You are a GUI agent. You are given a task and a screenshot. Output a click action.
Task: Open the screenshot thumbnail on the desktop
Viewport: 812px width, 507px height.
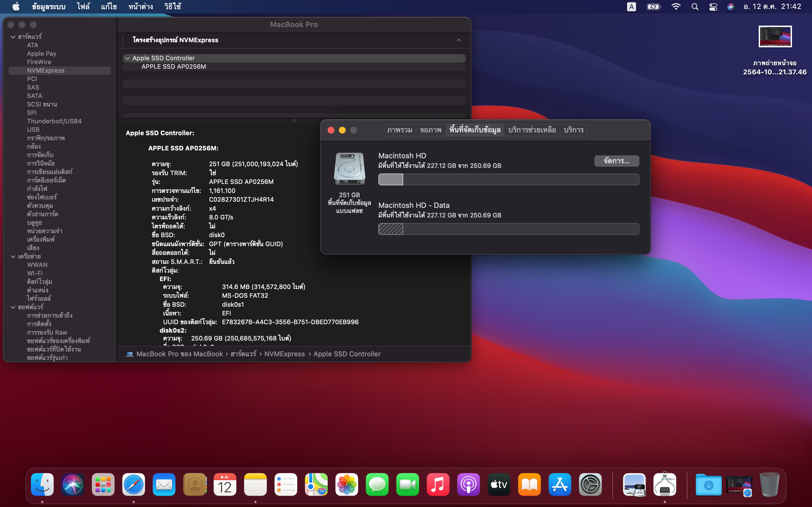point(775,36)
